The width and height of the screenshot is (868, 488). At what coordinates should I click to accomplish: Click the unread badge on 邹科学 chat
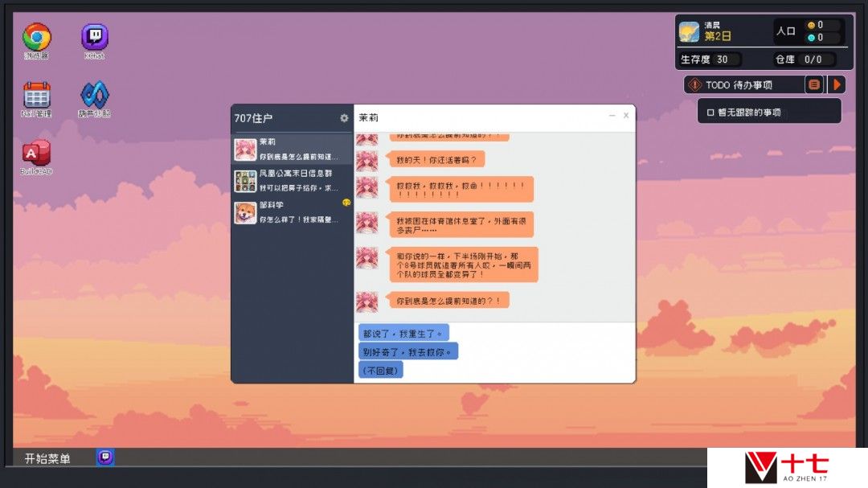pos(346,203)
